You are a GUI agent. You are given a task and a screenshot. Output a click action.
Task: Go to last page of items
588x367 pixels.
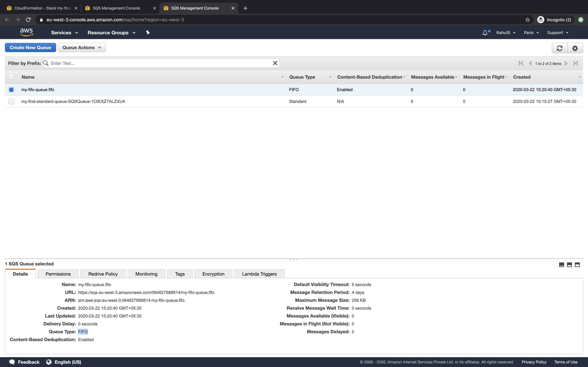pyautogui.click(x=575, y=63)
